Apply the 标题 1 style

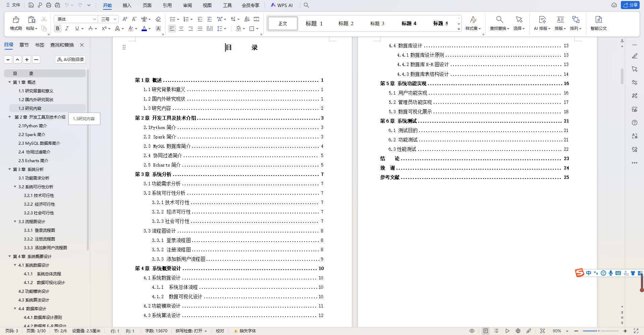(x=314, y=23)
